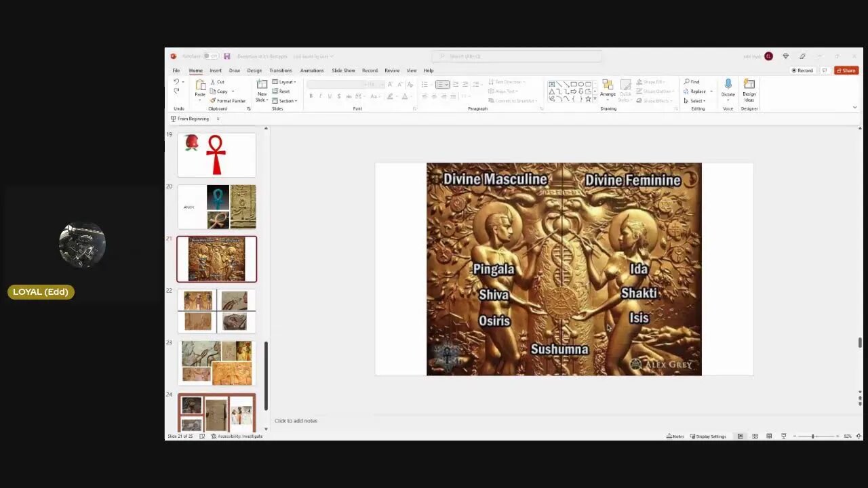Click the Arrange icon in Drawing group

[x=608, y=85]
